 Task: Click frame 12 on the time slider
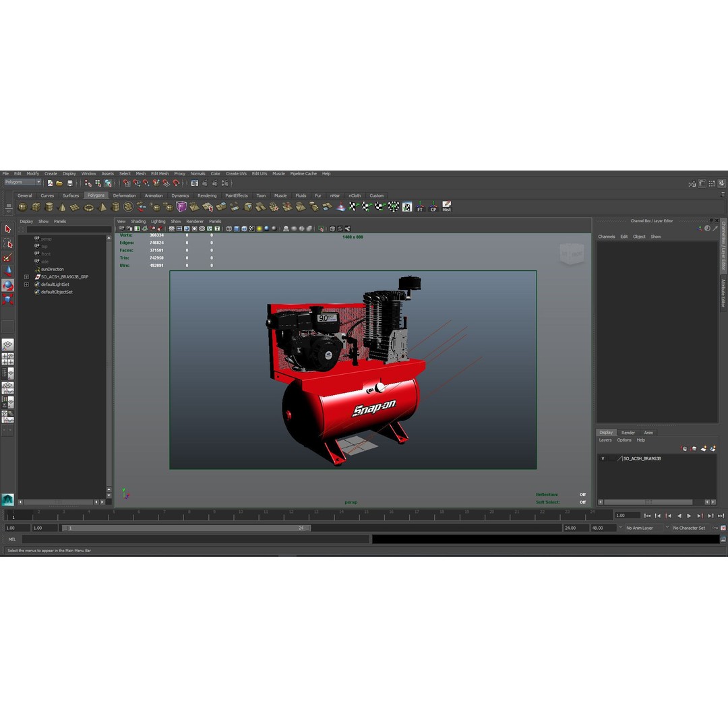tap(291, 515)
